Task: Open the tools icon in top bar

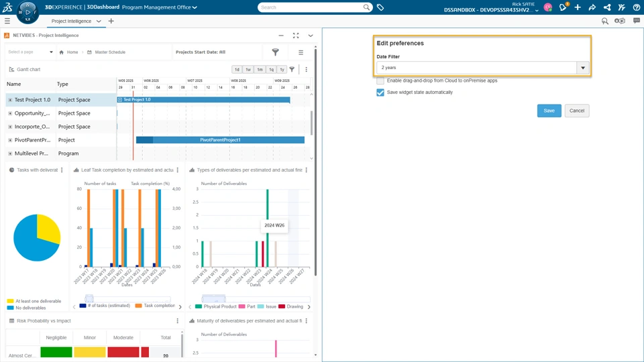Action: [x=621, y=7]
